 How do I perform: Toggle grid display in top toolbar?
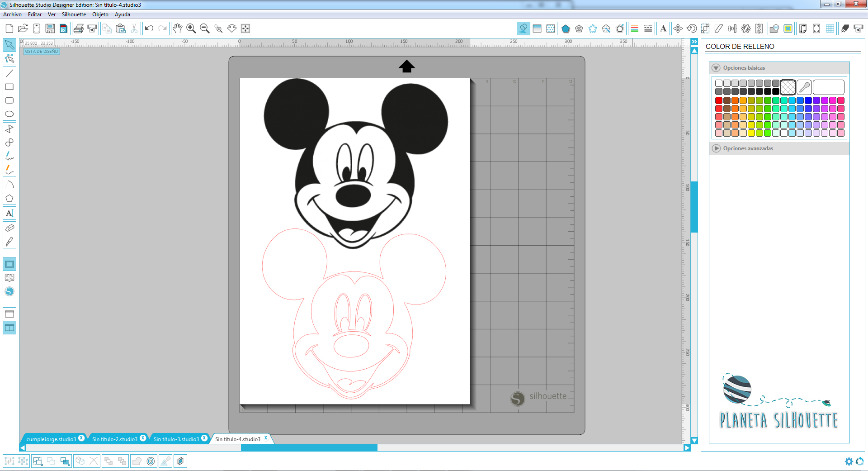830,29
